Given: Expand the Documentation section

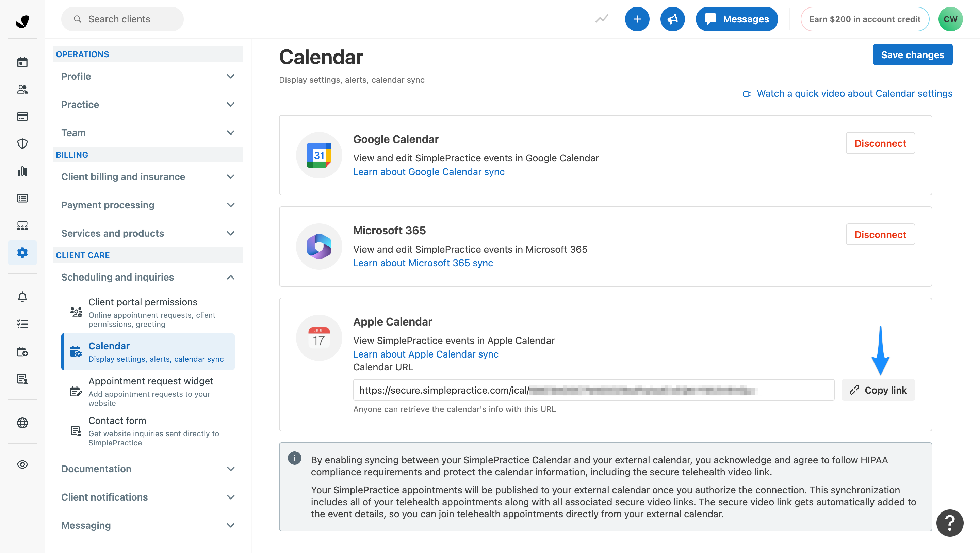Looking at the screenshot, I should (x=148, y=469).
